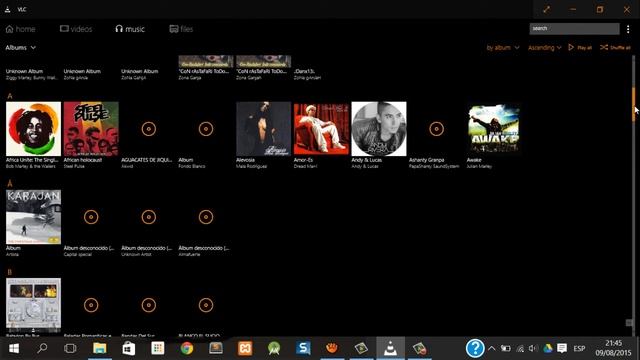Open Album desconocido by Almafuerte
The width and height of the screenshot is (640, 360).
[x=206, y=217]
